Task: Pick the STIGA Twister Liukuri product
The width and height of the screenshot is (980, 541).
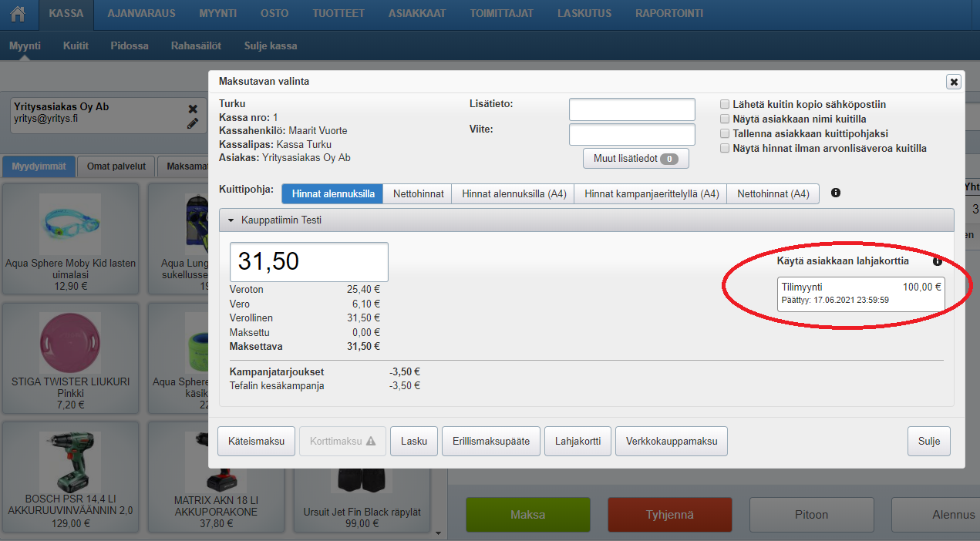Action: point(70,343)
